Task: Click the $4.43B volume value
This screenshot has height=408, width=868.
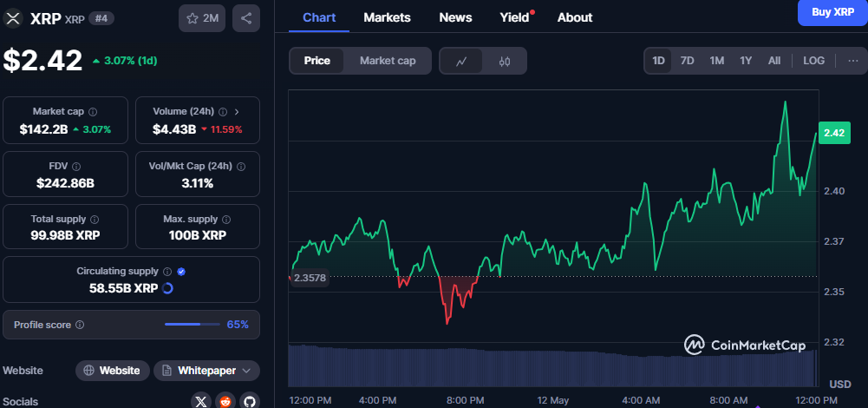Action: point(174,129)
